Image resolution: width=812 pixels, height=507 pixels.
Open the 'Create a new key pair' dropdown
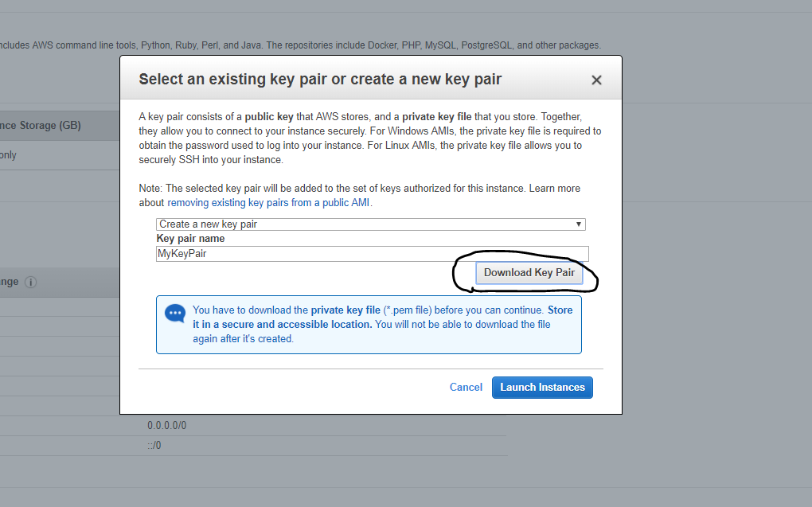click(x=371, y=224)
